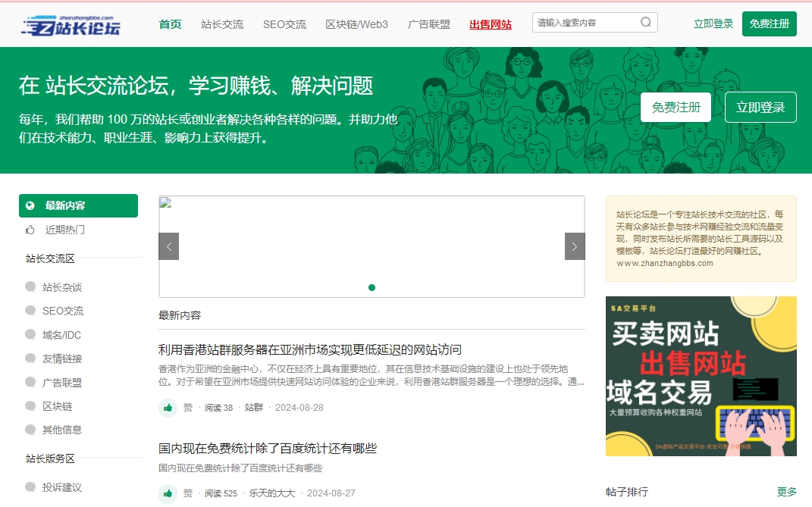Click www.zhanzhangbbs.com text in info box

(664, 263)
